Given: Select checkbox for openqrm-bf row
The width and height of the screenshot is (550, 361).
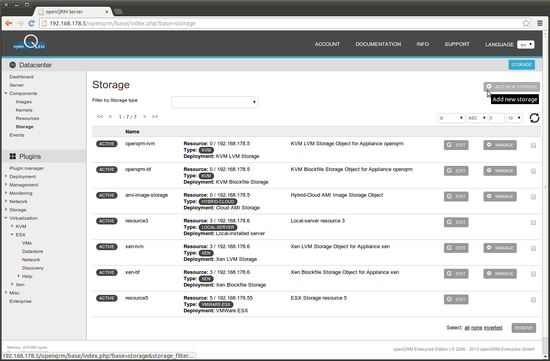Looking at the screenshot, I should [533, 171].
